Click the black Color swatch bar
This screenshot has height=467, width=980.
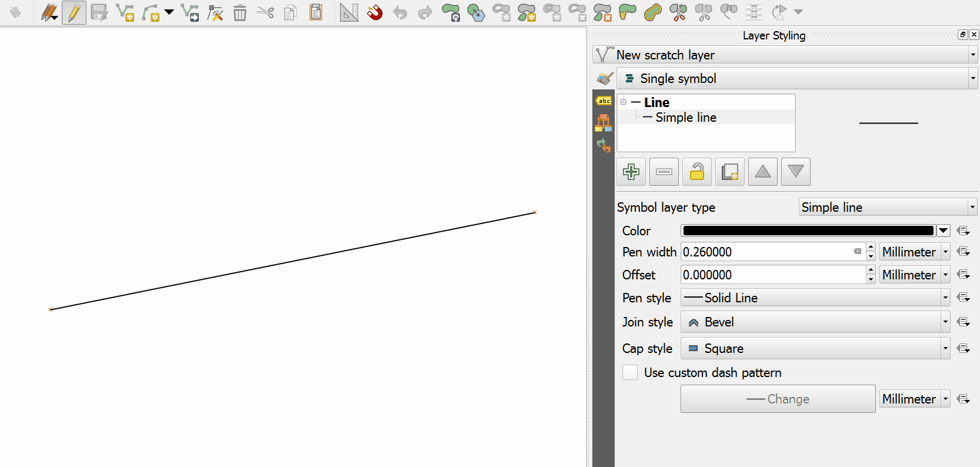(x=808, y=231)
